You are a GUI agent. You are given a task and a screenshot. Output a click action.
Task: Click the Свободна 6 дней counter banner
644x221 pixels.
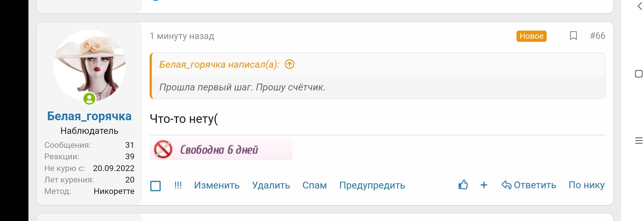click(x=221, y=149)
